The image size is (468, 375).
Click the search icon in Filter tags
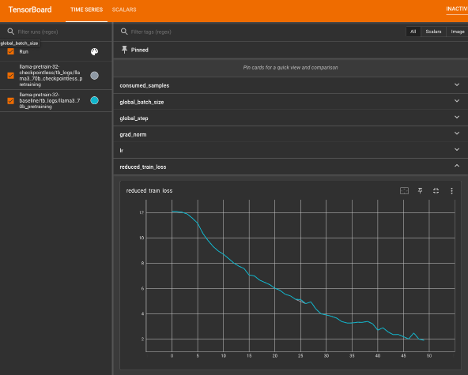[124, 32]
